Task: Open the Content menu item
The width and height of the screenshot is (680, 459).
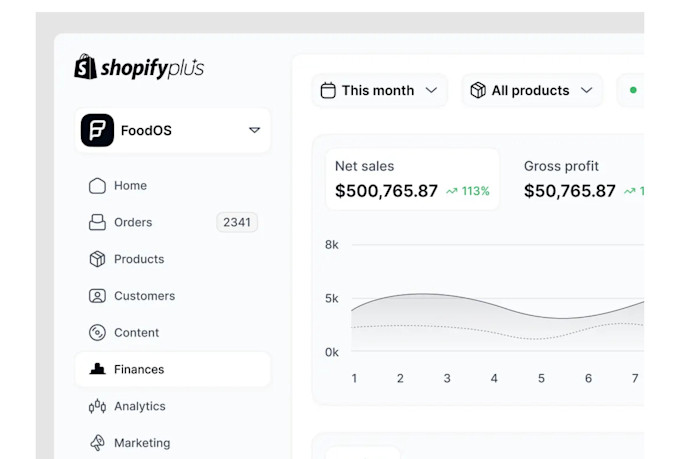Action: coord(173,333)
